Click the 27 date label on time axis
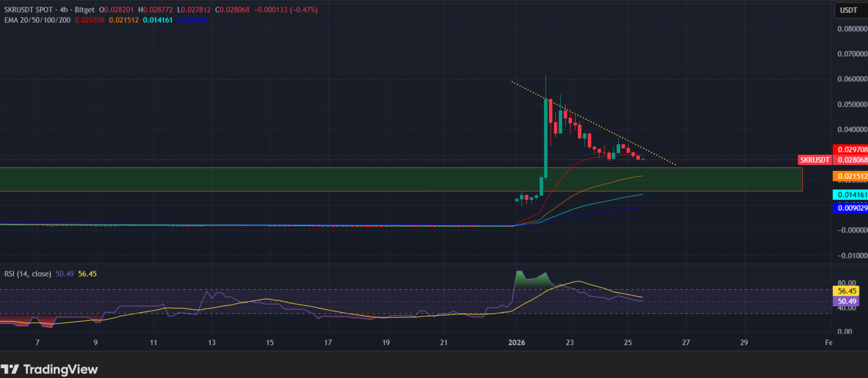 pos(686,343)
